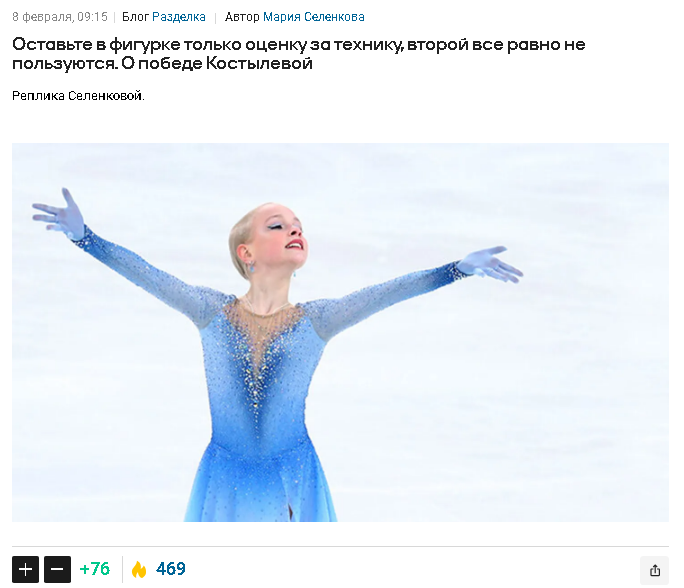The image size is (684, 588).
Task: Click the word Костылевой in headline
Action: [259, 64]
